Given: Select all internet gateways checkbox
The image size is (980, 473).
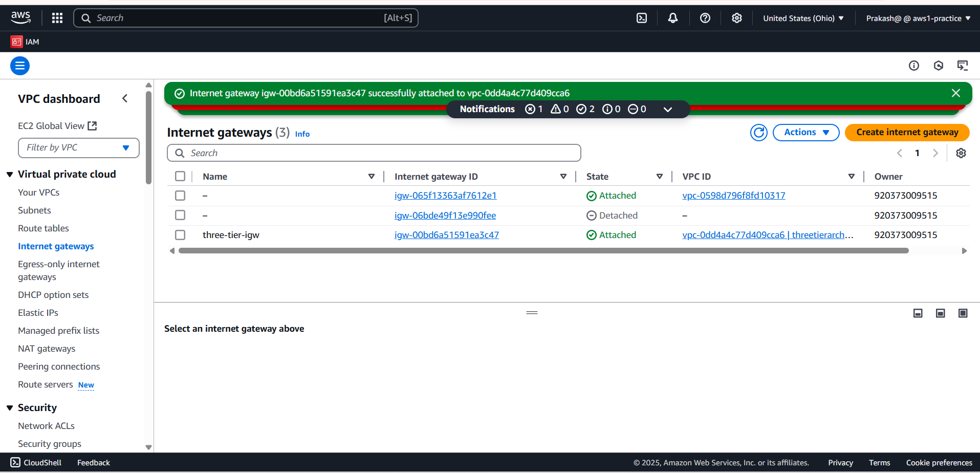Looking at the screenshot, I should (x=180, y=176).
